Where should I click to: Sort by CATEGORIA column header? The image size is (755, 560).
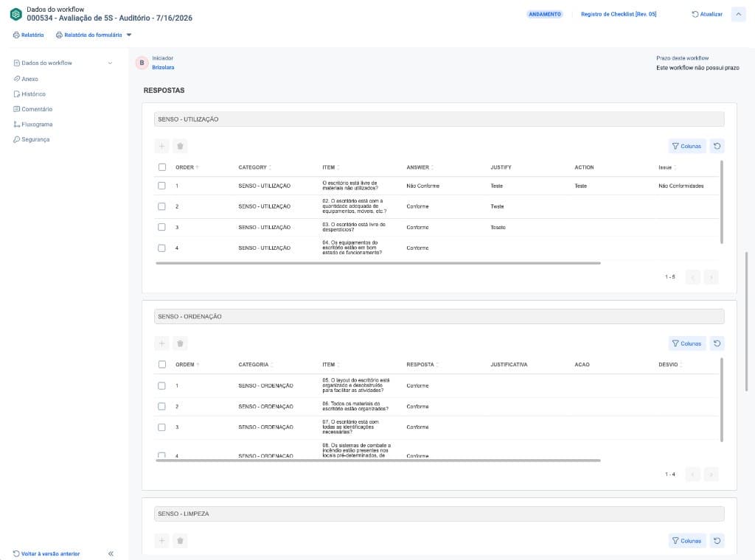coord(256,365)
